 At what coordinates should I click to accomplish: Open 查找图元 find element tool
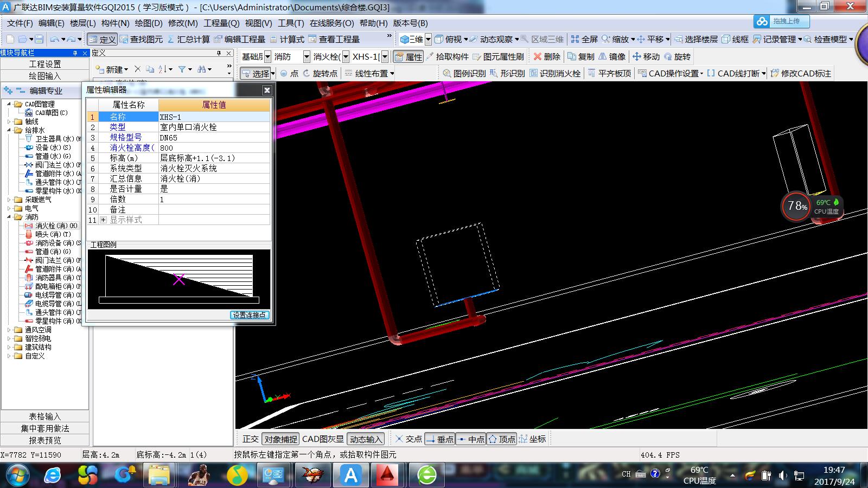pos(141,39)
